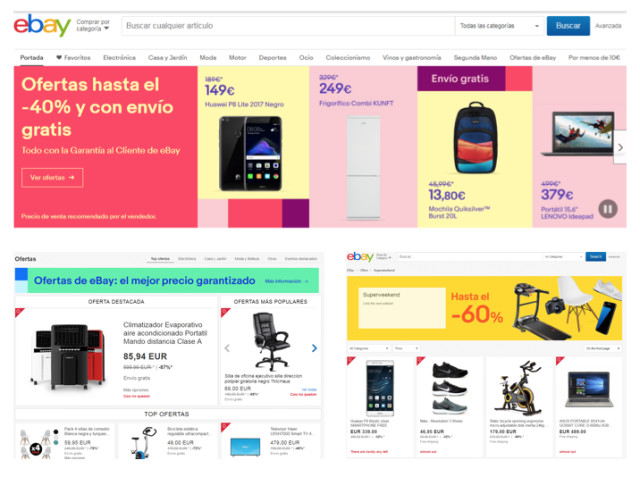Pause the banner carousel
640x477 pixels.
tap(608, 209)
